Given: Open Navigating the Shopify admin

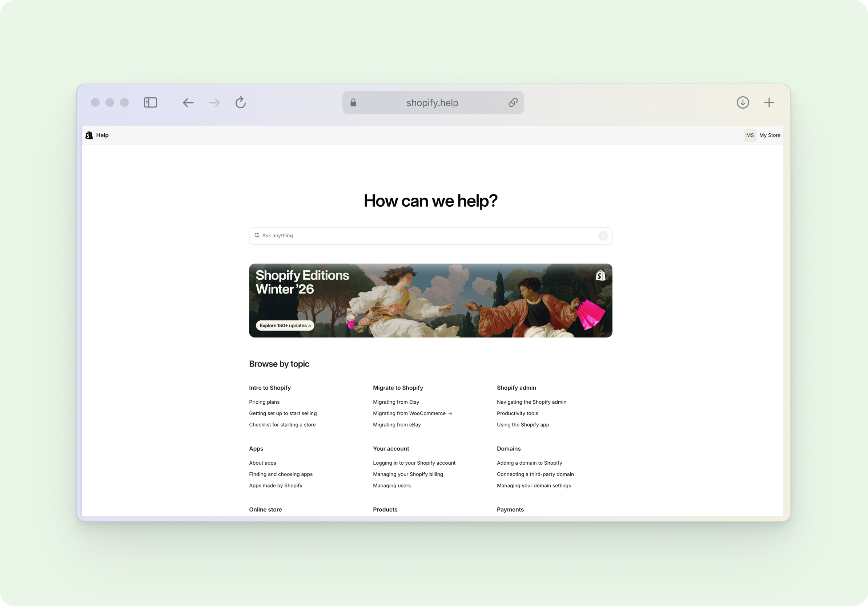Looking at the screenshot, I should pos(531,402).
